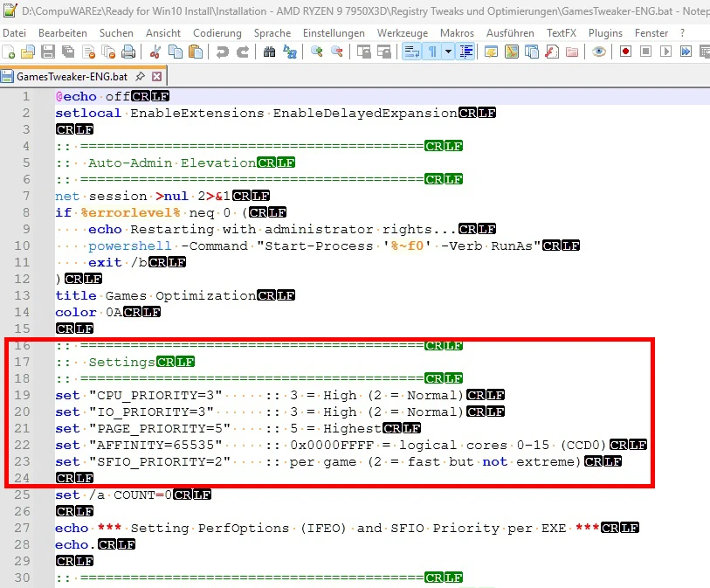
Task: Play back the recorded macro
Action: [665, 52]
